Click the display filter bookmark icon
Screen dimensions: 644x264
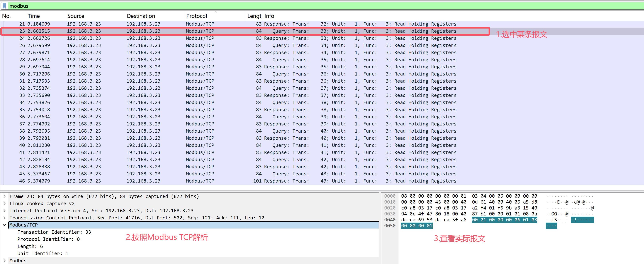pyautogui.click(x=4, y=6)
